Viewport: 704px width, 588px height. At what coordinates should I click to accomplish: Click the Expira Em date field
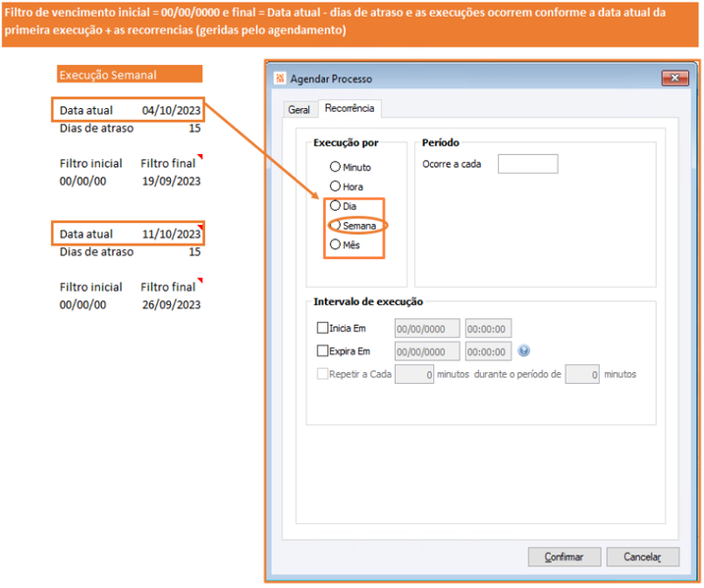[427, 351]
